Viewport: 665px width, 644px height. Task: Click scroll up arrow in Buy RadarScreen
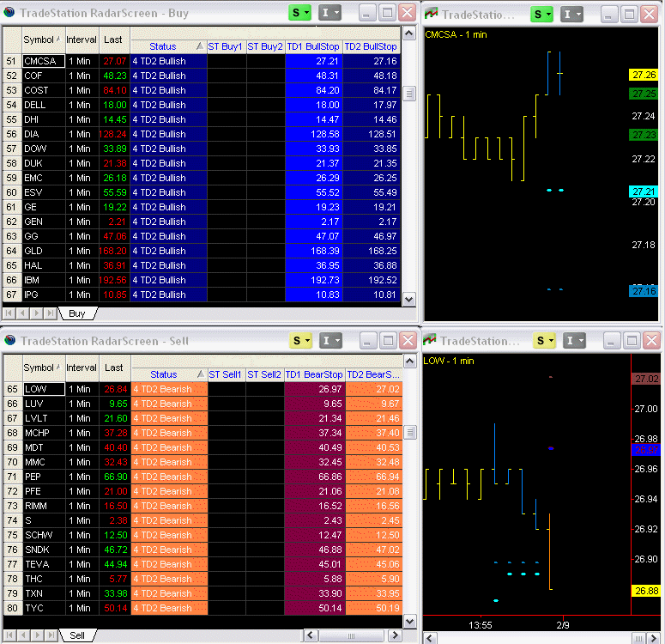click(x=408, y=33)
